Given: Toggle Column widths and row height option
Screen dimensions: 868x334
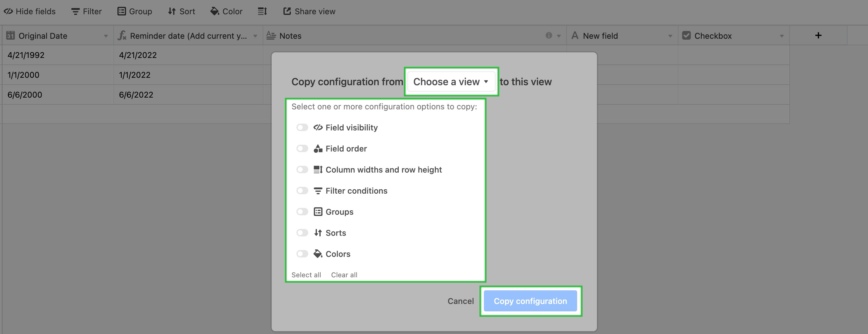Looking at the screenshot, I should [302, 169].
